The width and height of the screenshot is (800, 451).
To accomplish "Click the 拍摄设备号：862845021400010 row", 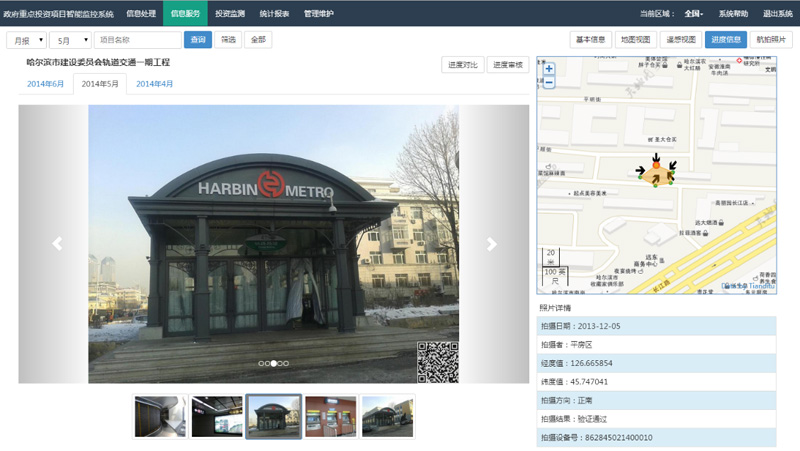I will [656, 437].
